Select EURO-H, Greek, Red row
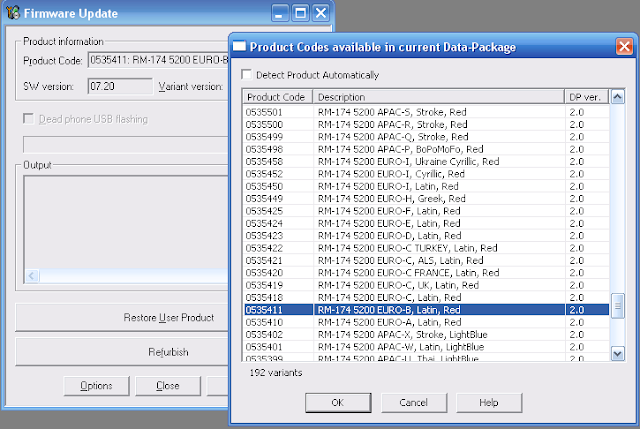640x429 pixels. pyautogui.click(x=427, y=198)
